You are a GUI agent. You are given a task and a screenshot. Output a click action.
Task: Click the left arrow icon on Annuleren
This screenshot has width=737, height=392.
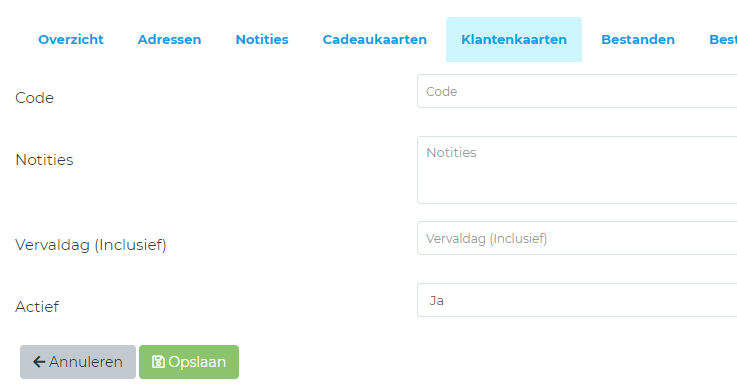pyautogui.click(x=39, y=362)
